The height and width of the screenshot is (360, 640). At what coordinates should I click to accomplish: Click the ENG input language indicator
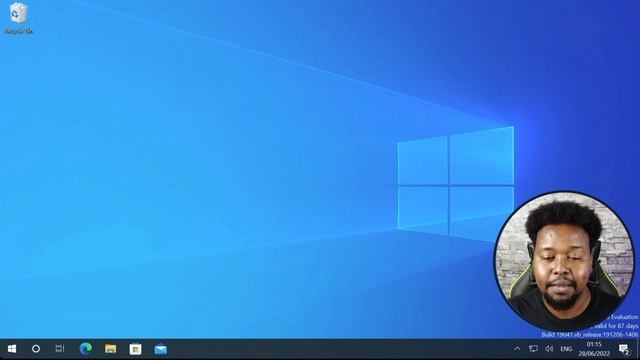coord(566,349)
